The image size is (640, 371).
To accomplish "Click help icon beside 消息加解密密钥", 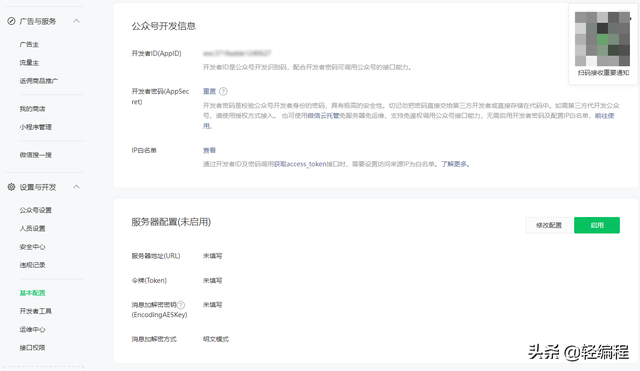I will pyautogui.click(x=181, y=305).
